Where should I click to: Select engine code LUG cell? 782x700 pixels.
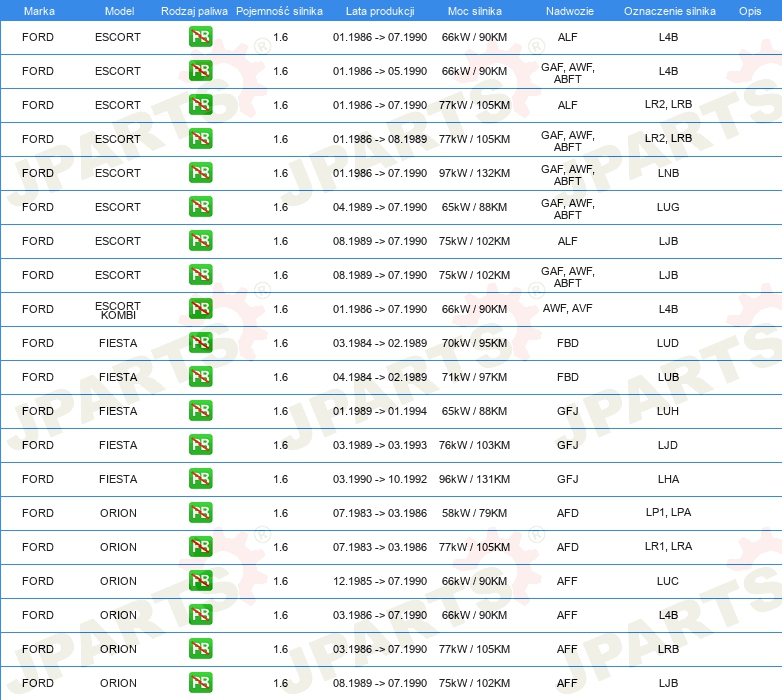tap(668, 207)
